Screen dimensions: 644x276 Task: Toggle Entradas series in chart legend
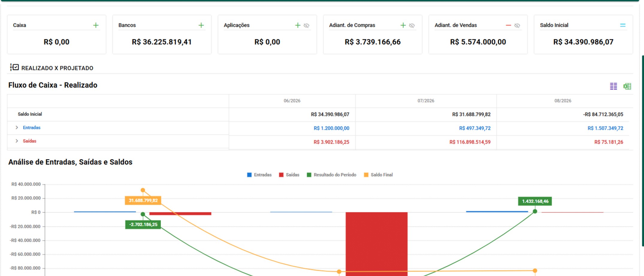259,175
